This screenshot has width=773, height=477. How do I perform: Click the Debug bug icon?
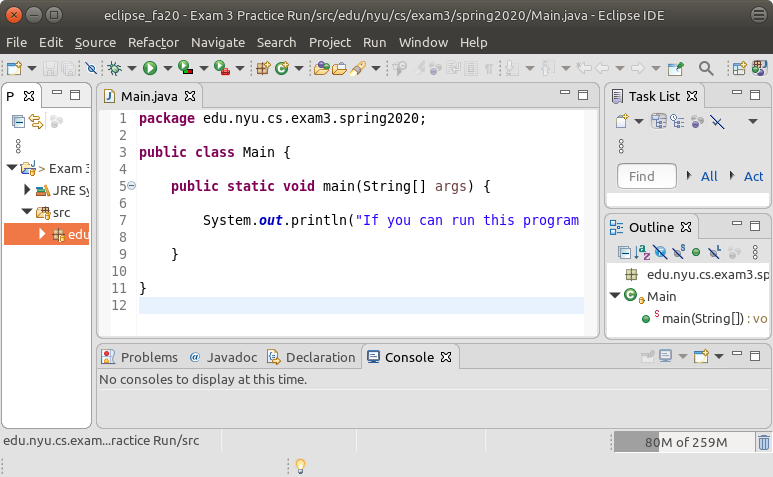pos(115,68)
